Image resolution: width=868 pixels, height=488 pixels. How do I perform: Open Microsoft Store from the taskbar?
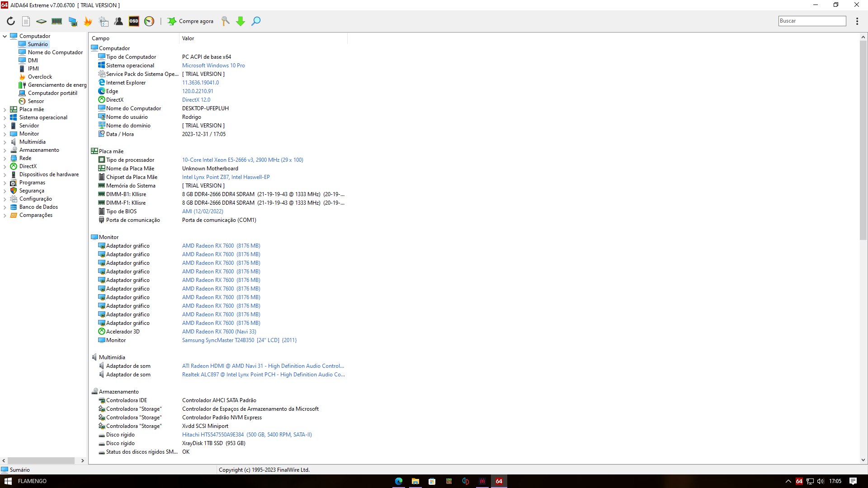click(x=432, y=481)
